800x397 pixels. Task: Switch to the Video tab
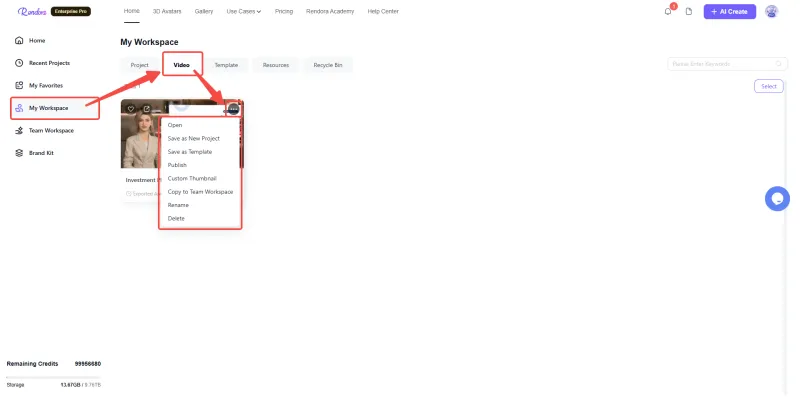(x=182, y=65)
